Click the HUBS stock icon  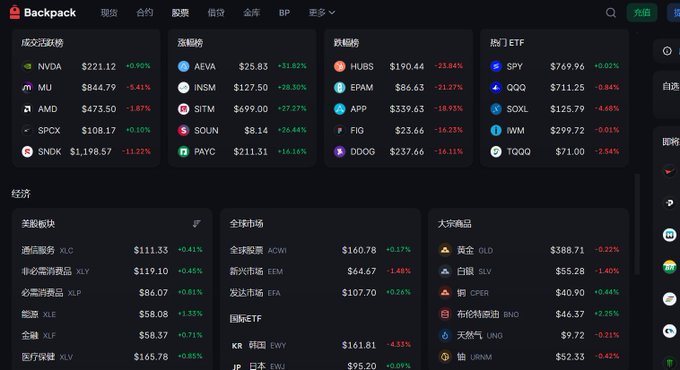[x=340, y=66]
